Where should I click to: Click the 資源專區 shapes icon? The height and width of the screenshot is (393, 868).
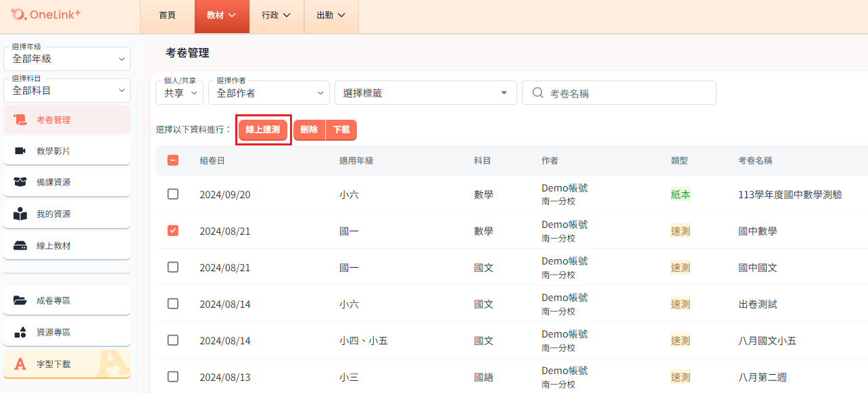click(20, 332)
